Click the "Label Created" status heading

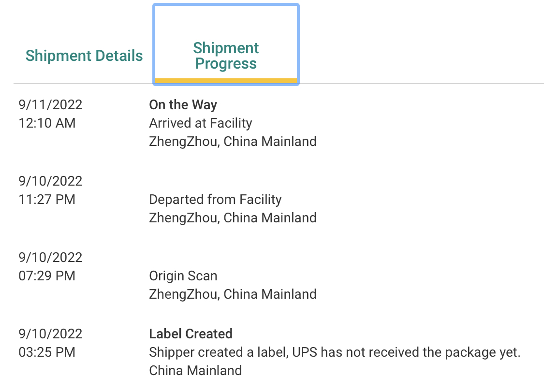[x=191, y=334]
